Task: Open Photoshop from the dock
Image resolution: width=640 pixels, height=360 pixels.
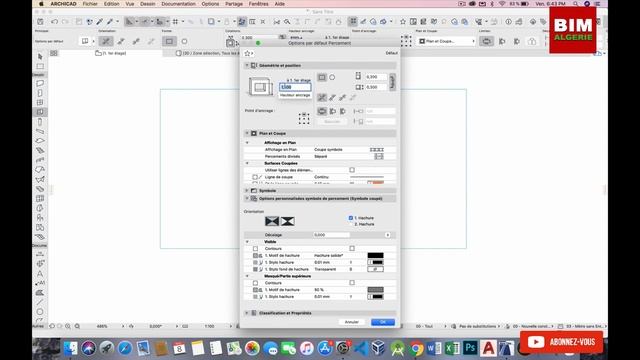Action: pyautogui.click(x=470, y=348)
